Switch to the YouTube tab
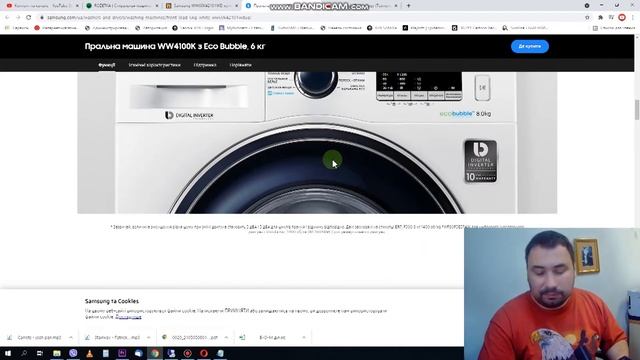This screenshot has width=640, height=360. (41, 6)
